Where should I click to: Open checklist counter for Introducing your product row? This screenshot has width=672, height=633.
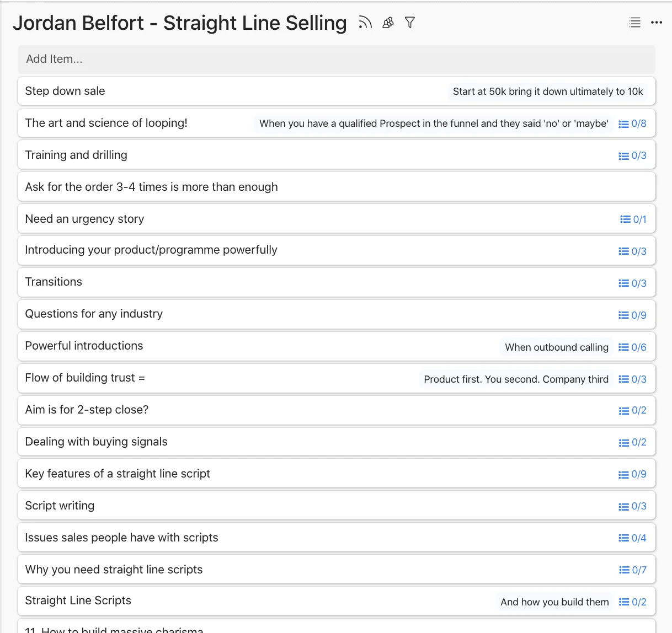(x=632, y=251)
